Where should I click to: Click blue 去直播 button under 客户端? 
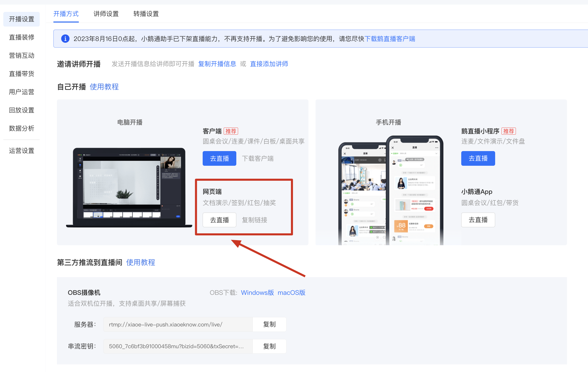pos(219,158)
